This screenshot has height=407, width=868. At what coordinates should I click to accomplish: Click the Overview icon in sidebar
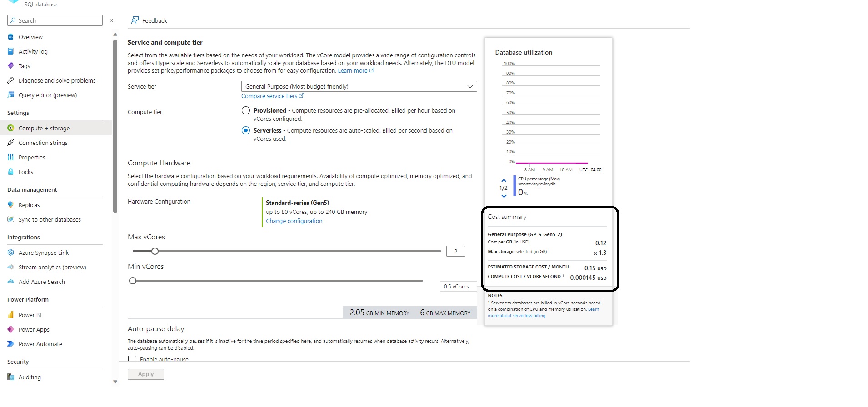point(11,37)
